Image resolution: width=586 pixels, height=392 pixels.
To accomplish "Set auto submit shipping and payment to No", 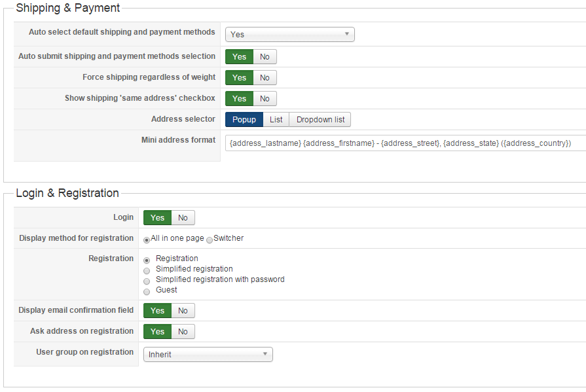I will (265, 57).
